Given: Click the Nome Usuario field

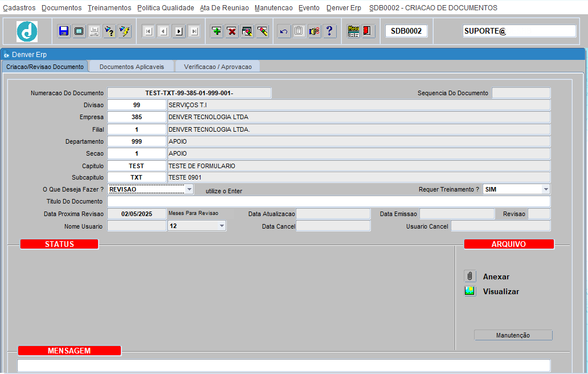Looking at the screenshot, I should 137,226.
